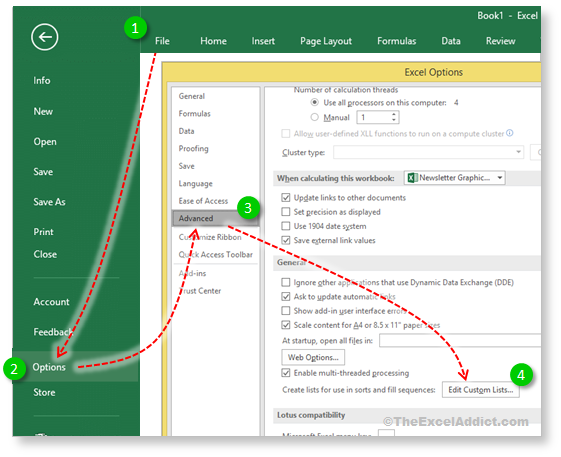The width and height of the screenshot is (561, 457).
Task: Toggle Scale content for A4 paper sizes
Action: pos(286,325)
